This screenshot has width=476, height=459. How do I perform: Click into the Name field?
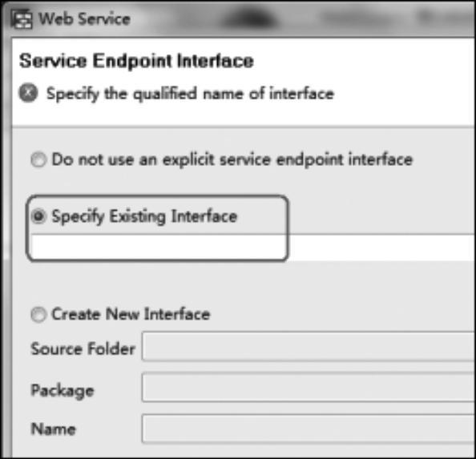309,429
